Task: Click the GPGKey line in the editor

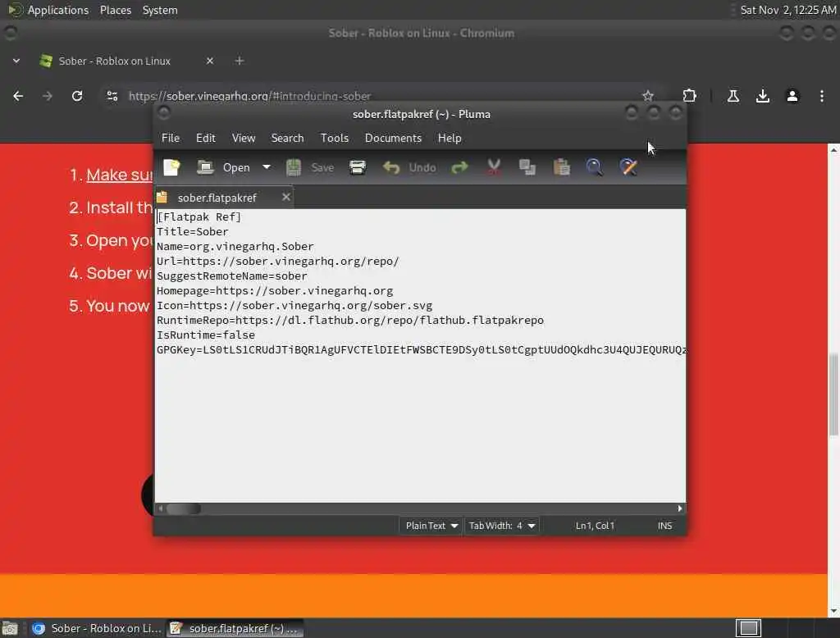Action: [x=421, y=350]
